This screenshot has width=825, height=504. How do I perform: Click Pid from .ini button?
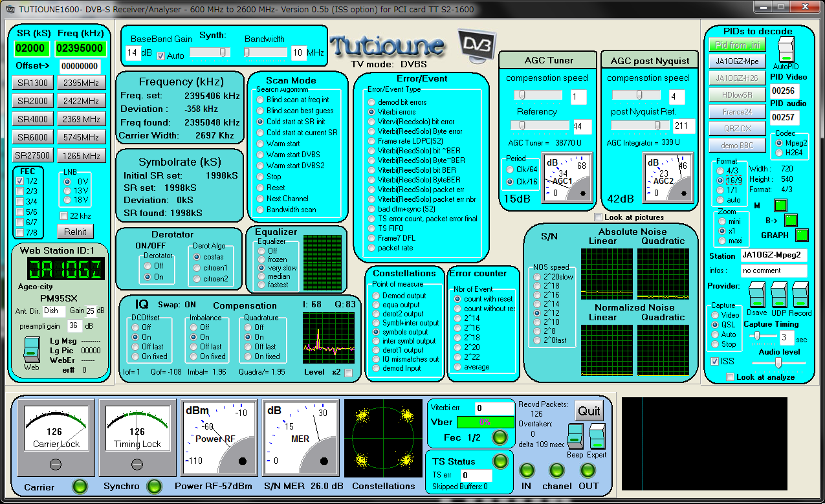(x=738, y=45)
